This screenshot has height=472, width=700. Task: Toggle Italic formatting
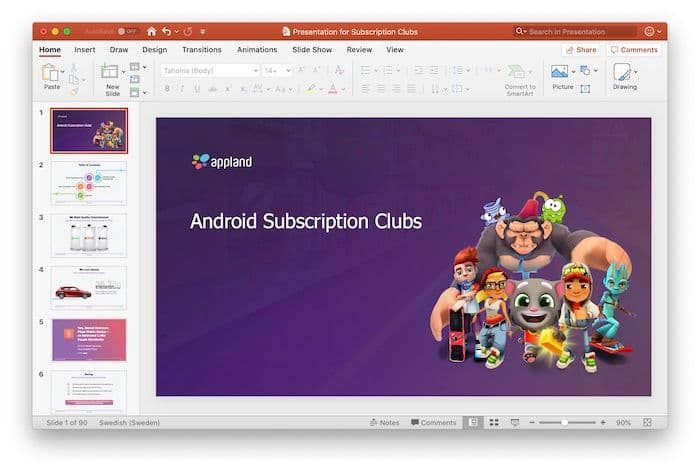click(x=182, y=89)
